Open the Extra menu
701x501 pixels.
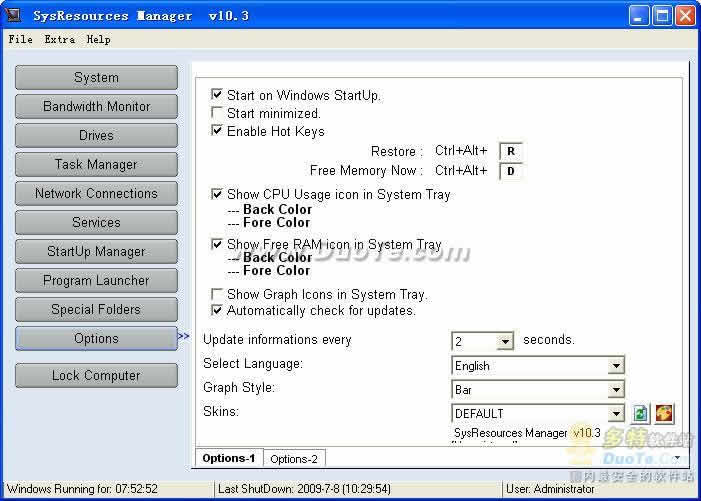pos(59,39)
